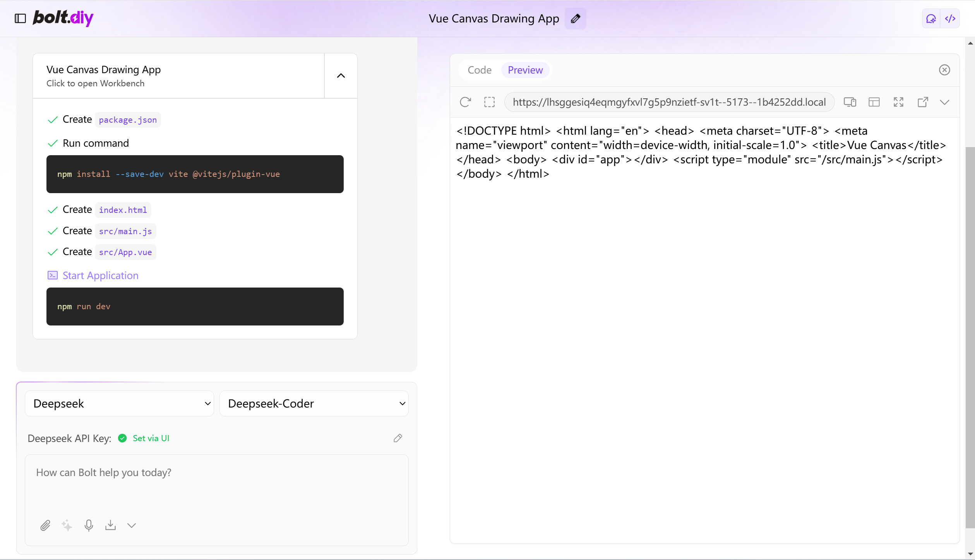Activate the element selection mode icon
The image size is (975, 560).
pos(489,102)
